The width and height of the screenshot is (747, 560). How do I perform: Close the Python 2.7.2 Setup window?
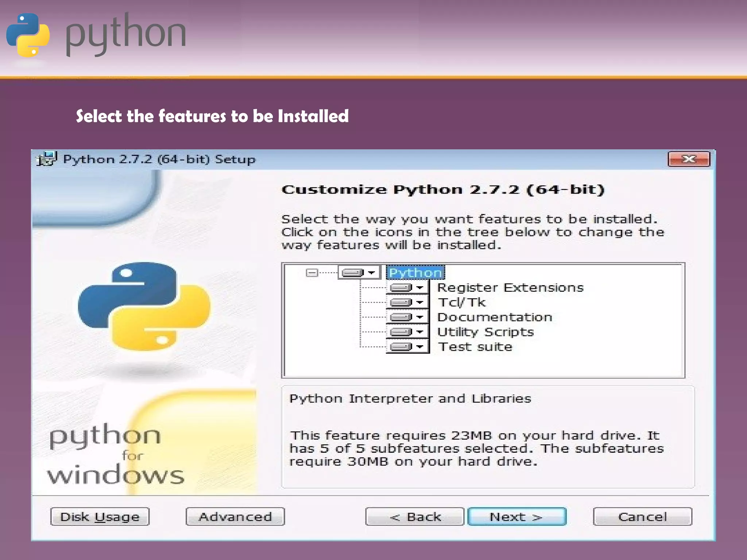689,159
